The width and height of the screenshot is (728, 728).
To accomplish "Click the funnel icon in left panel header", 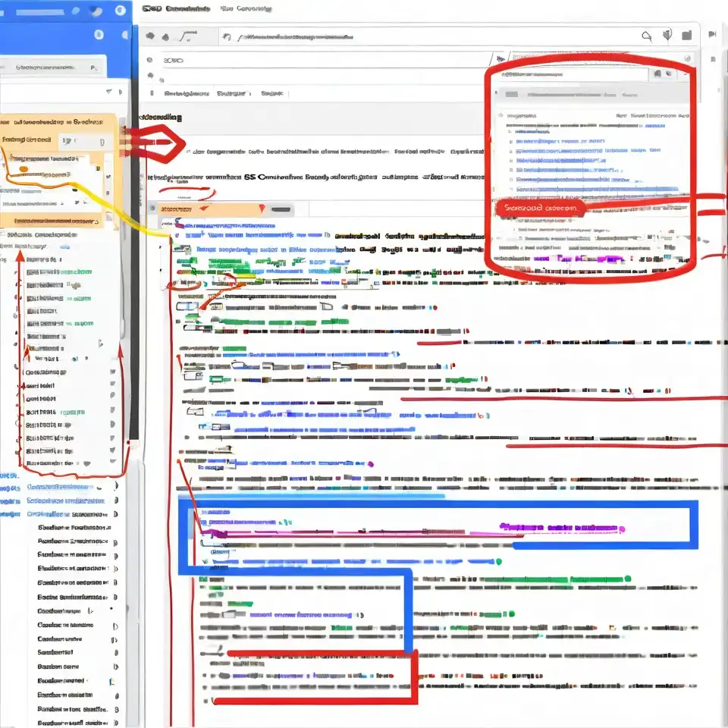I will point(108,91).
